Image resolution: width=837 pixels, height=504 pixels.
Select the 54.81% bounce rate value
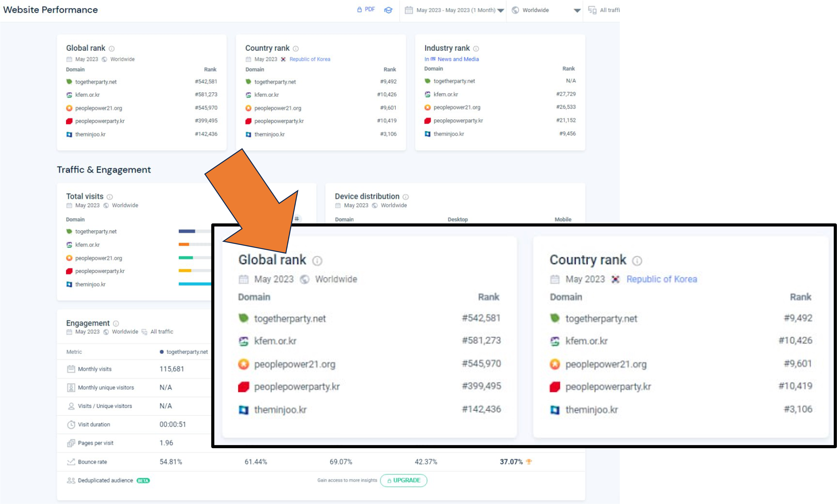coord(170,462)
